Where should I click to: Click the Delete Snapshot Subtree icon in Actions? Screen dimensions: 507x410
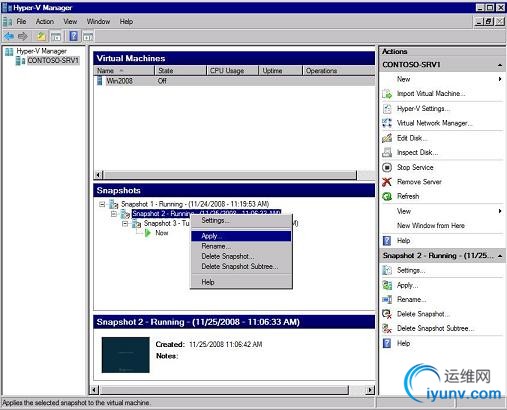(x=387, y=328)
